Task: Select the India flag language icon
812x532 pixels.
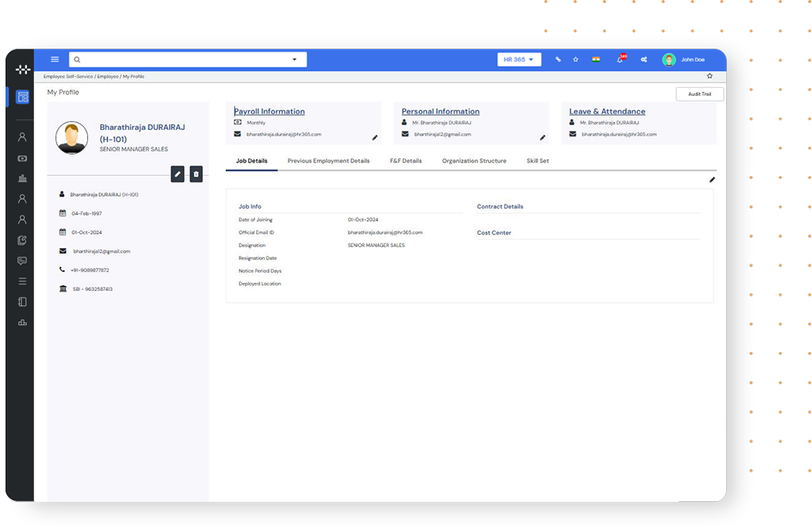Action: 596,59
